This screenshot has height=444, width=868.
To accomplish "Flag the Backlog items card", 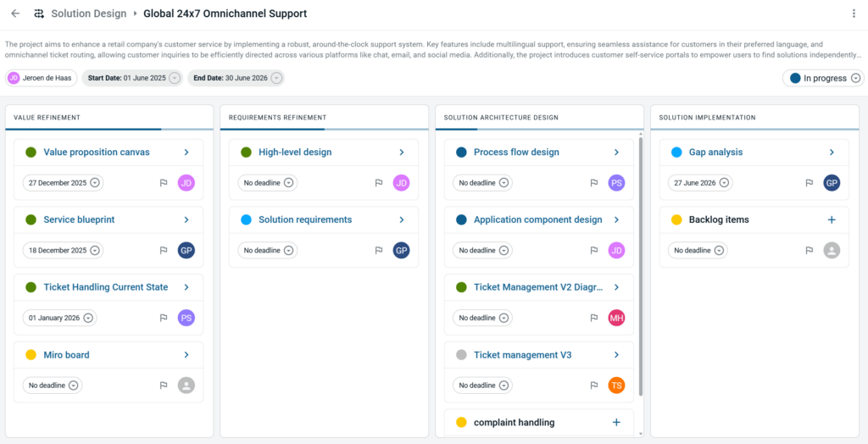I will pyautogui.click(x=810, y=250).
